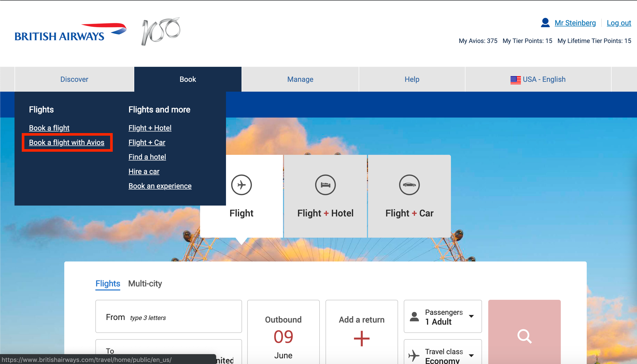Image resolution: width=637 pixels, height=364 pixels.
Task: Click the Flight booking icon
Action: click(242, 184)
